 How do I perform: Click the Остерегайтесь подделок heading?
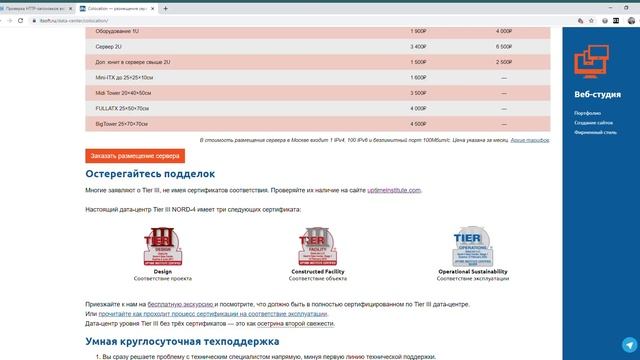pyautogui.click(x=150, y=174)
